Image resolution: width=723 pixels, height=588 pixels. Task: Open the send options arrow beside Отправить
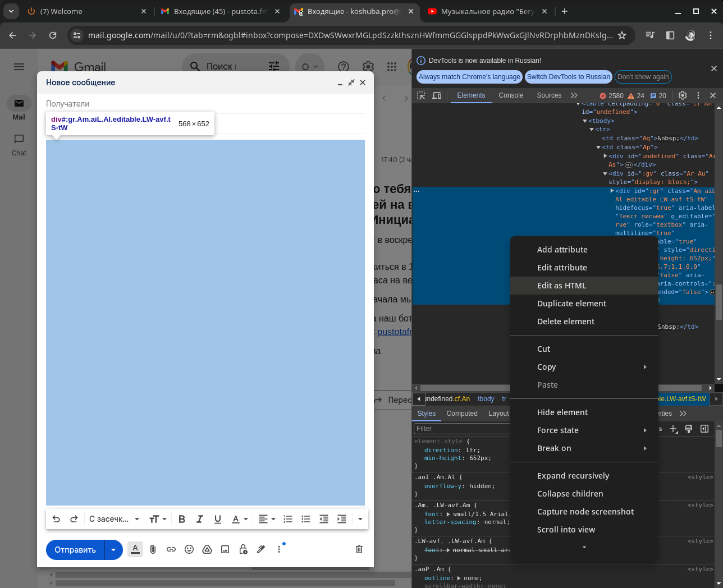(x=113, y=550)
